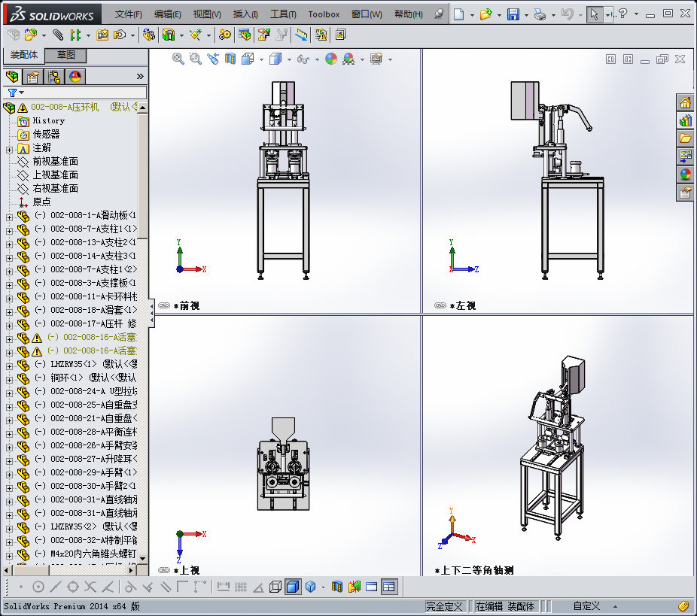This screenshot has width=697, height=616.
Task: Open the 文件(F) menu
Action: 128,14
